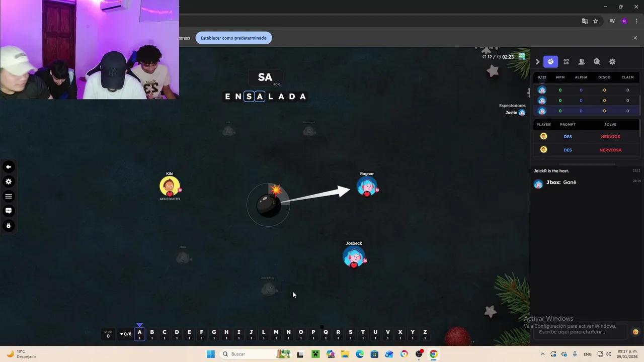Open sidebar settings gear tab
The image size is (644, 362).
point(612,61)
